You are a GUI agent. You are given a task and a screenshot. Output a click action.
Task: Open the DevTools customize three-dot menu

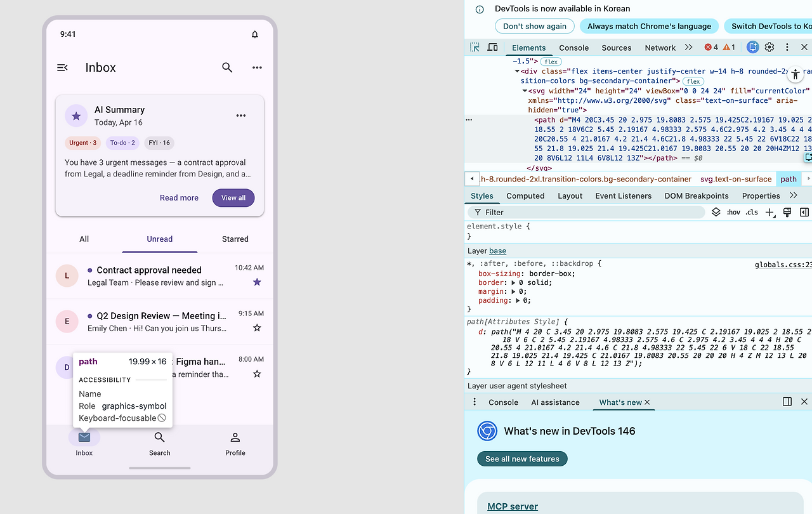[x=787, y=47]
